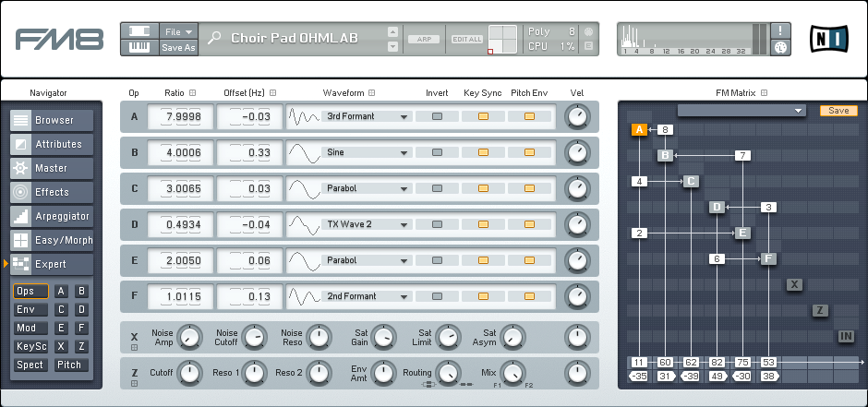Screen dimensions: 868x407
Task: Open the Expert page in Navigator
Action: pyautogui.click(x=52, y=264)
